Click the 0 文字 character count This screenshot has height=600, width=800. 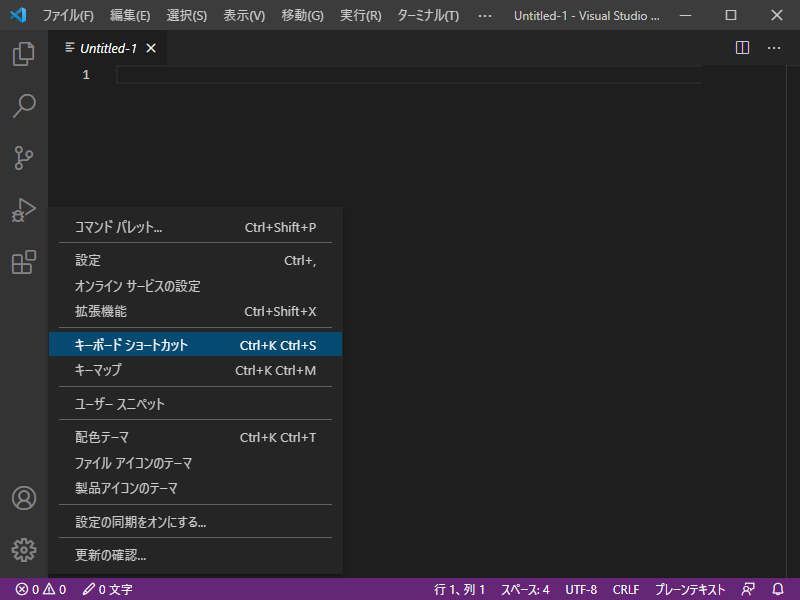pos(108,589)
